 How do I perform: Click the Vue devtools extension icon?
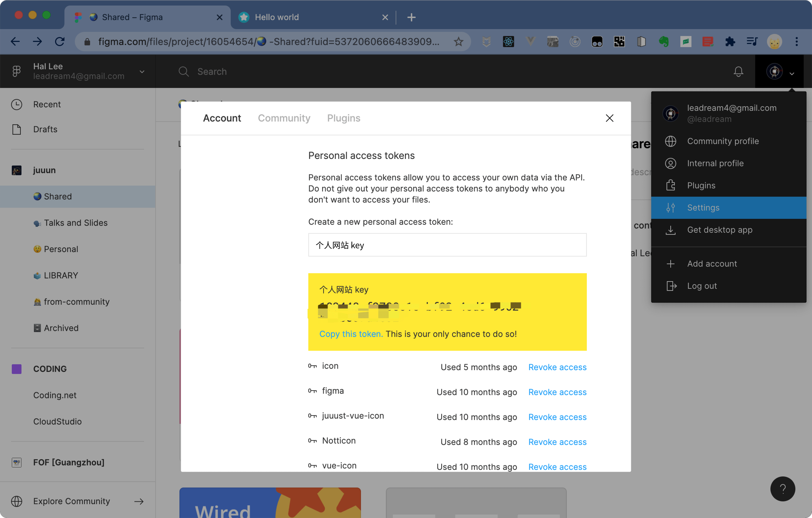tap(530, 41)
